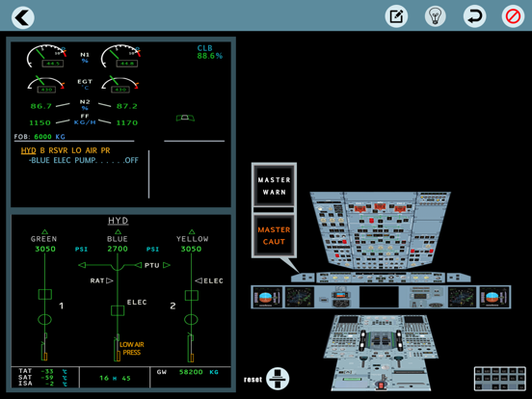This screenshot has height=399, width=532.
Task: Select the right primary flight display
Action: click(494, 297)
